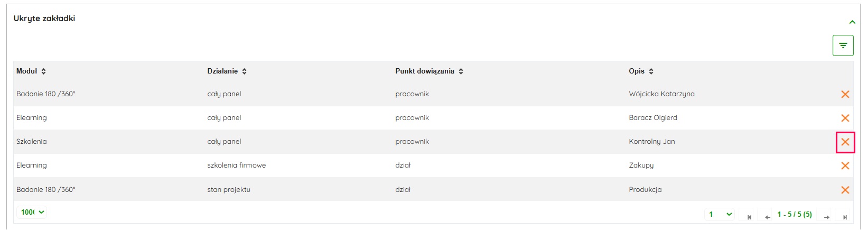Remove the Baracz Olgierd hidden tab
Image resolution: width=868 pixels, height=230 pixels.
[x=845, y=118]
